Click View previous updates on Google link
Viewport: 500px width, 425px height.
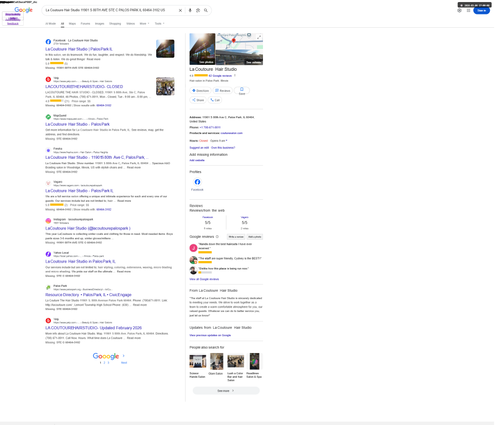pyautogui.click(x=210, y=335)
